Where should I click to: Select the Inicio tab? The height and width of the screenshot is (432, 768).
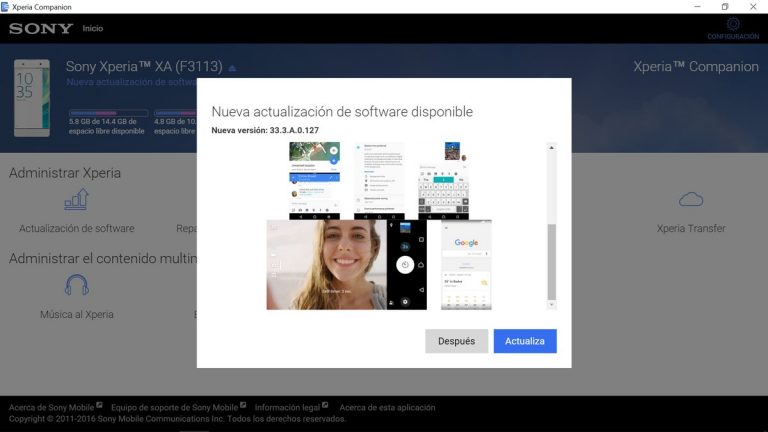[x=92, y=28]
